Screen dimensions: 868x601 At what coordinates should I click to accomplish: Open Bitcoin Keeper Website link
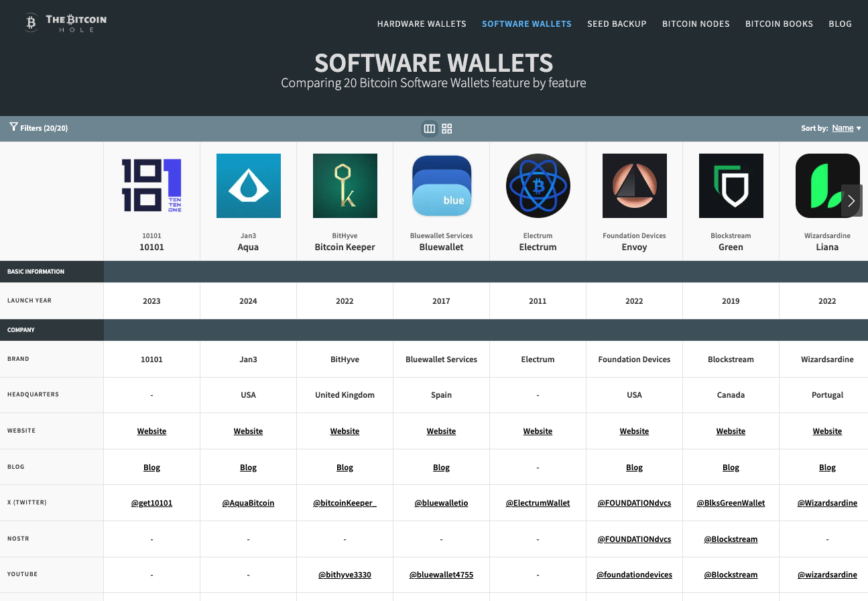pos(345,431)
